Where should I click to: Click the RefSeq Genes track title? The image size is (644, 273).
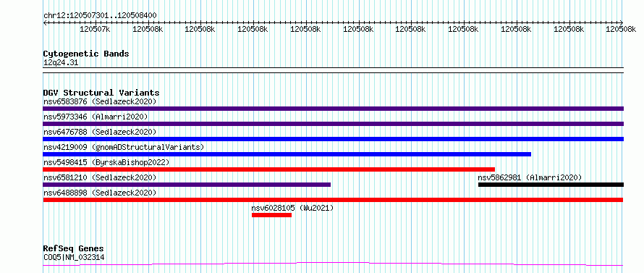tap(73, 249)
